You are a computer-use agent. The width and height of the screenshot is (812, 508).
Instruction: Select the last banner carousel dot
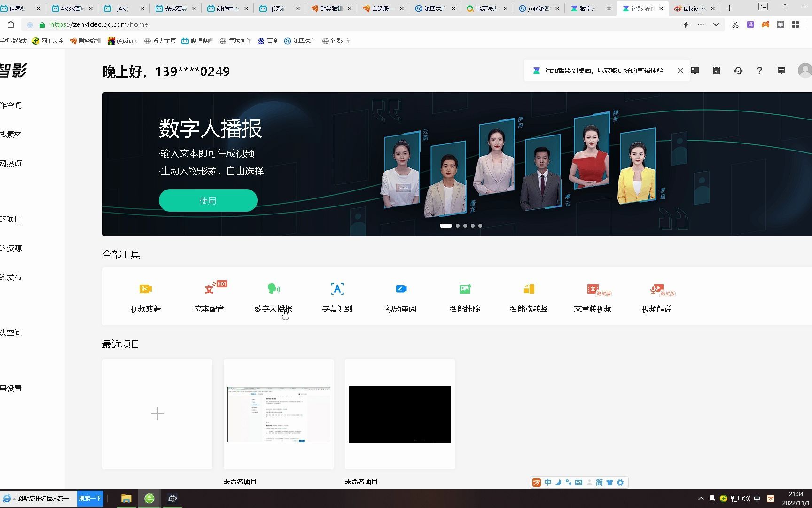pos(480,226)
